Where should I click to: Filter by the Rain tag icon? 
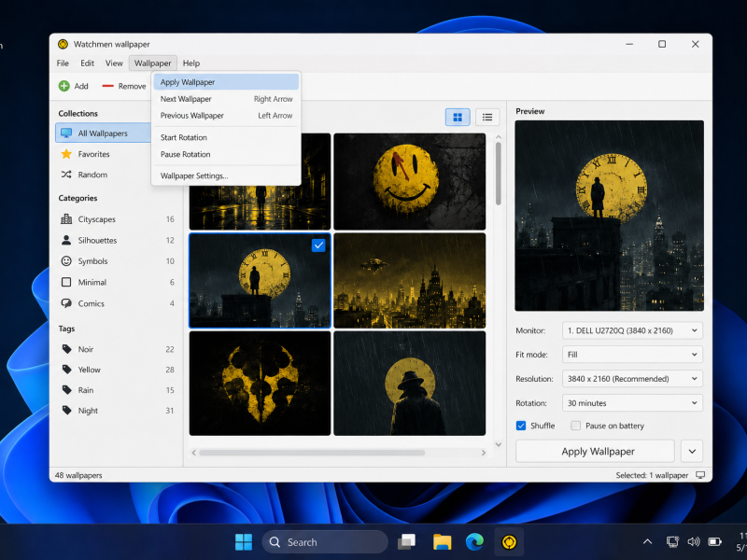coord(66,390)
